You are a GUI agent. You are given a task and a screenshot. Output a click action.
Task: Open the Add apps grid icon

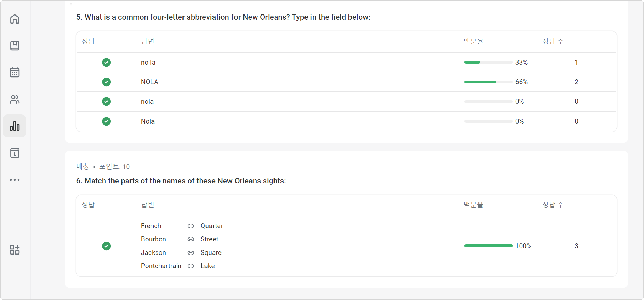pyautogui.click(x=14, y=250)
